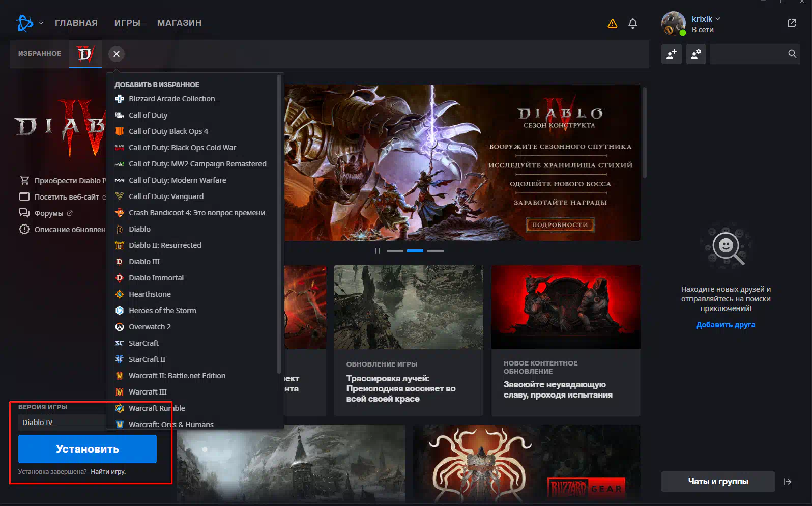The width and height of the screenshot is (812, 506).
Task: Click the Добавить друга link
Action: (x=726, y=325)
